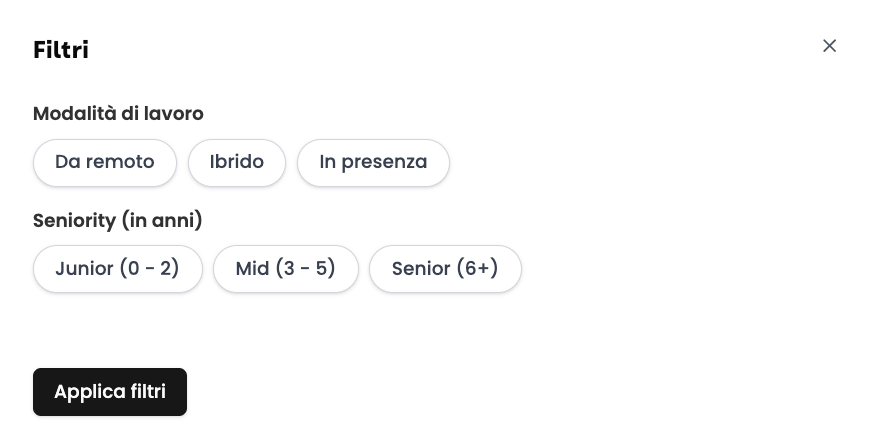The height and width of the screenshot is (440, 872).
Task: Click the Seniority (in anni) section label
Action: pyautogui.click(x=118, y=220)
